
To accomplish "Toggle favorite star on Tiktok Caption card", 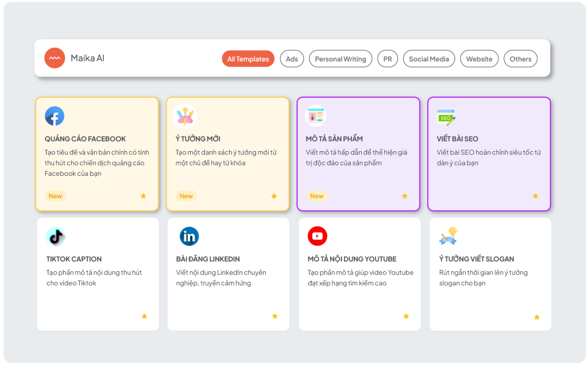I will point(144,316).
